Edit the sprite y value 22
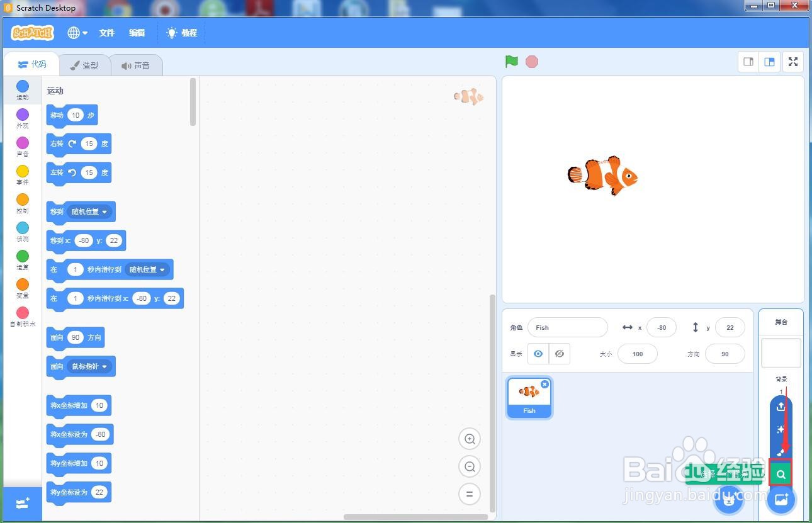The height and width of the screenshot is (523, 812). pyautogui.click(x=730, y=327)
